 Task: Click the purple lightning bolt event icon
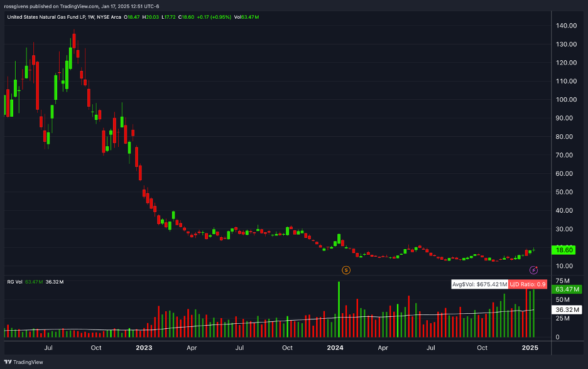pos(533,270)
